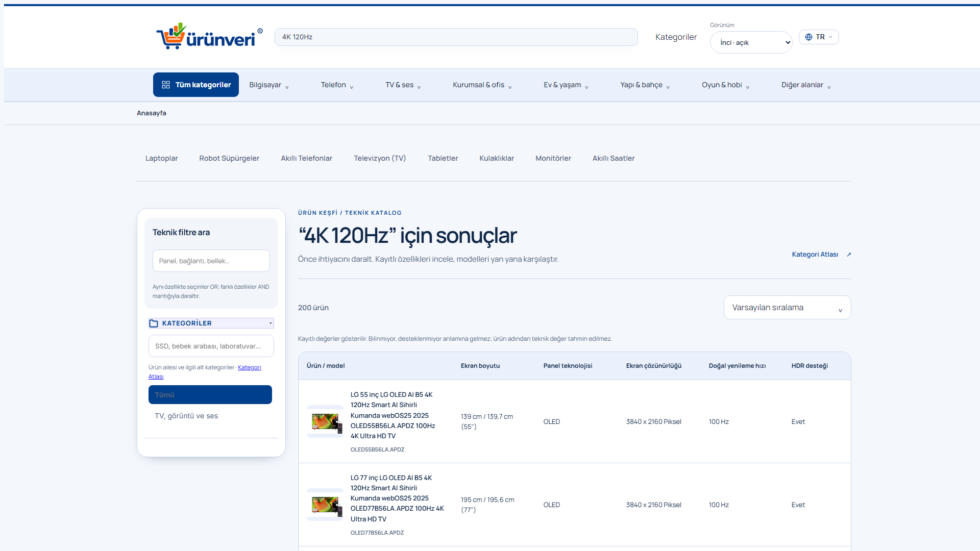980x551 pixels.
Task: Select the Laptoplar quick category
Action: pos(162,158)
